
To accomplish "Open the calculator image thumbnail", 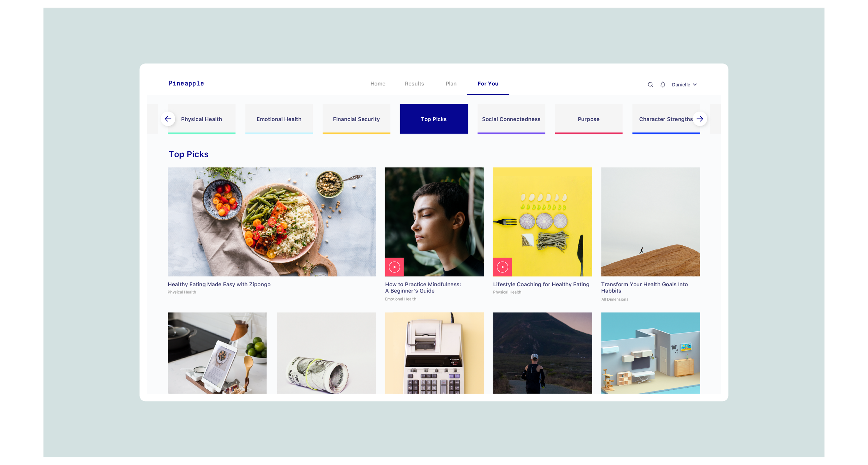I will (434, 353).
